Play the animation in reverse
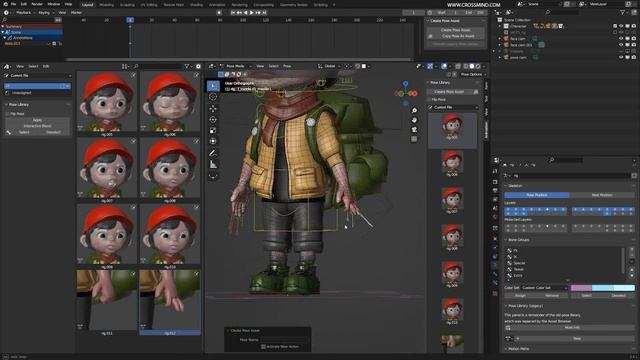Screen dimensions: 640x360 coord(246,13)
